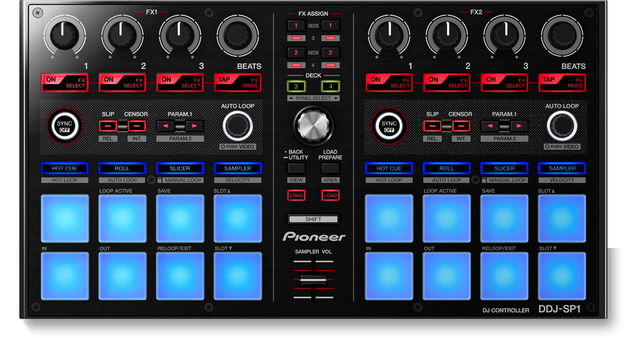Click the FX2 BEATS rotary knob
The width and height of the screenshot is (644, 338).
tap(562, 36)
